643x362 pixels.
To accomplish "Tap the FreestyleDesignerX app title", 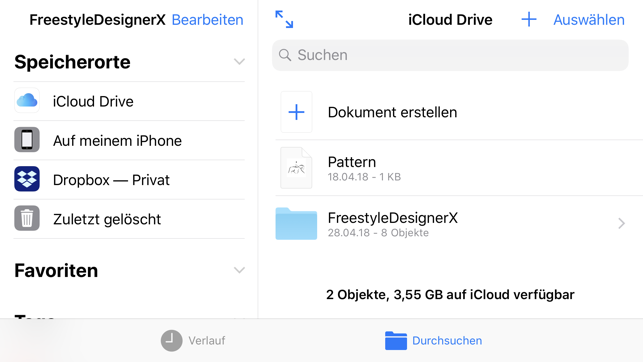I will coord(98,20).
